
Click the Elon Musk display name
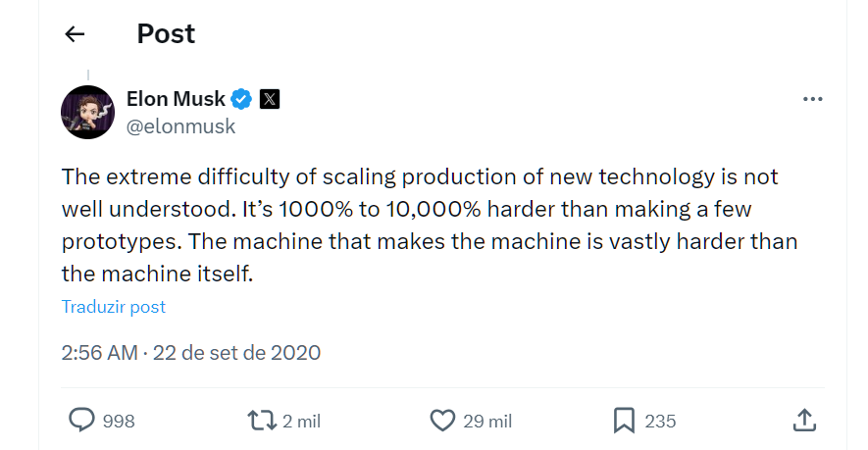tap(176, 99)
